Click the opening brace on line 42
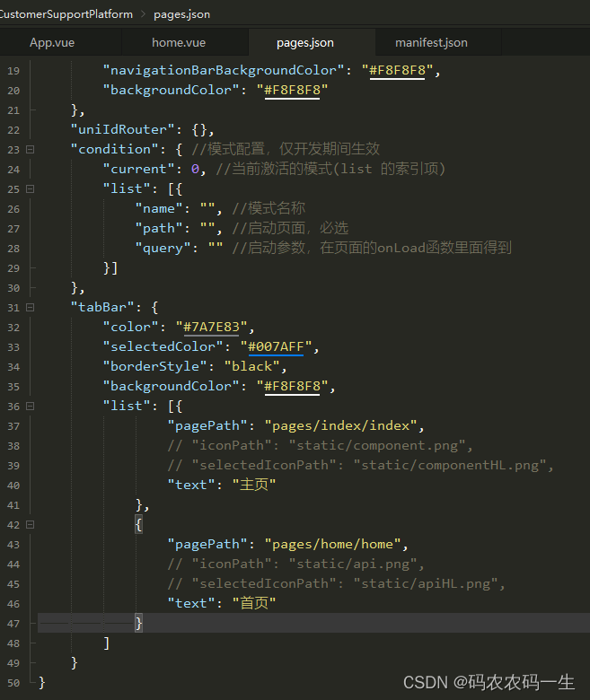Screen dimensions: 590x700 coord(139,525)
